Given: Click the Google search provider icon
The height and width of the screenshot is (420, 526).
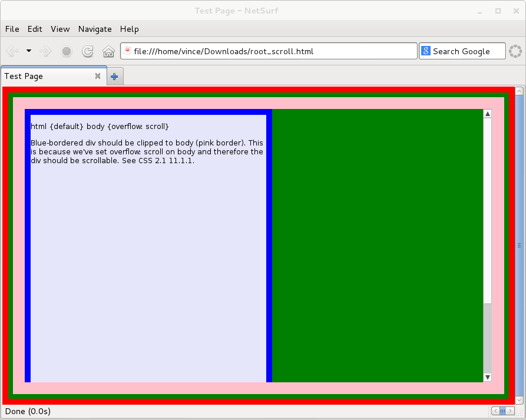Looking at the screenshot, I should 426,51.
